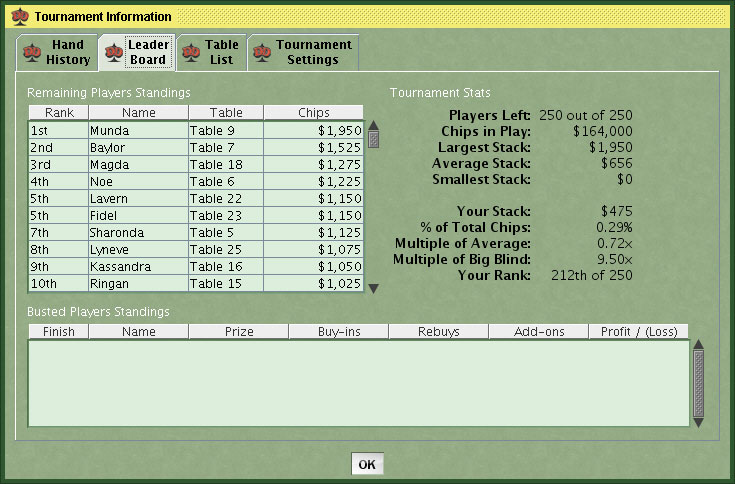Click the Profit / (Loss) column header
Viewport: 735px width, 484px height.
pyautogui.click(x=638, y=331)
